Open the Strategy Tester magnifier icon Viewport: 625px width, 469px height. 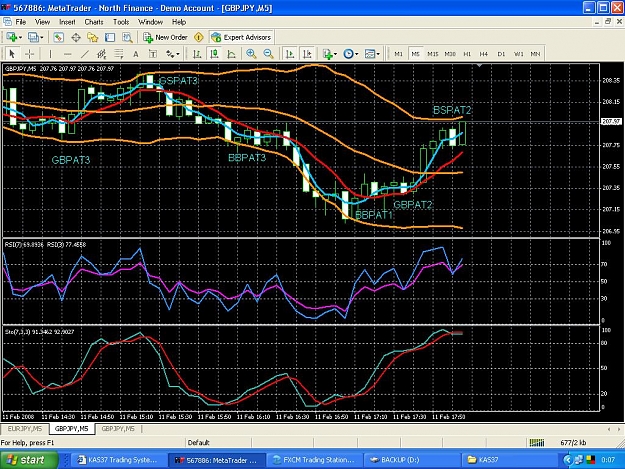tap(127, 37)
